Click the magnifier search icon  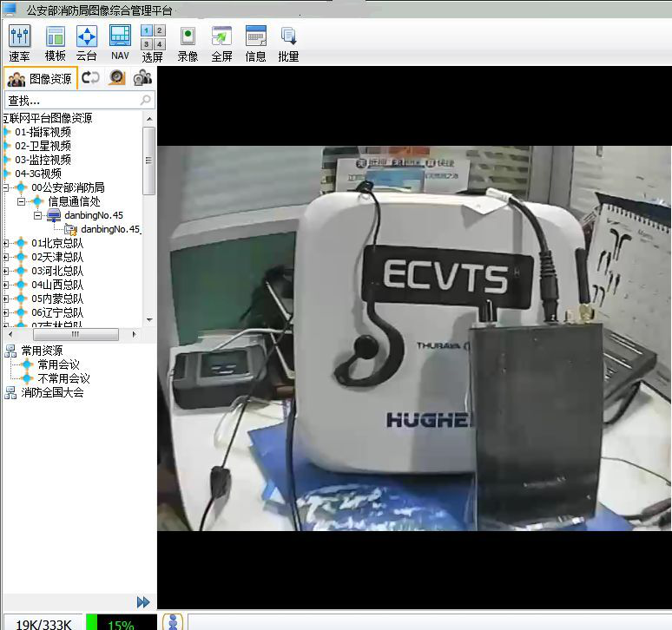click(146, 100)
